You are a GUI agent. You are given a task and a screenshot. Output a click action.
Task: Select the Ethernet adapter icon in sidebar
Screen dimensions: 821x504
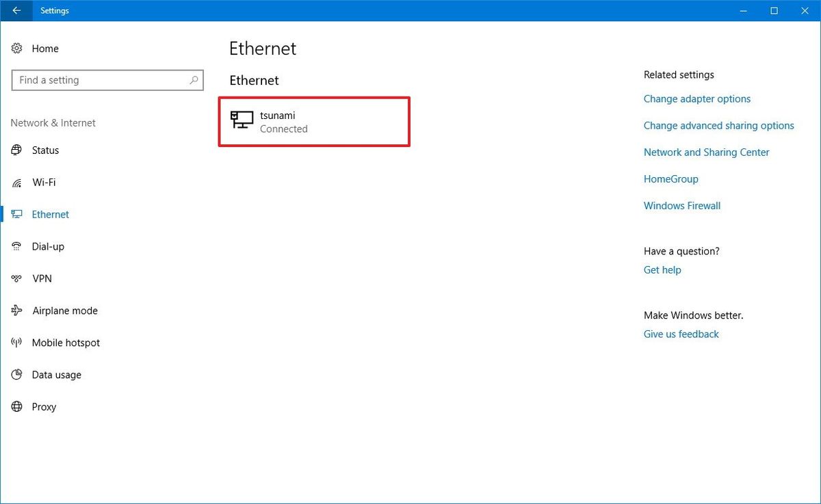coord(16,214)
